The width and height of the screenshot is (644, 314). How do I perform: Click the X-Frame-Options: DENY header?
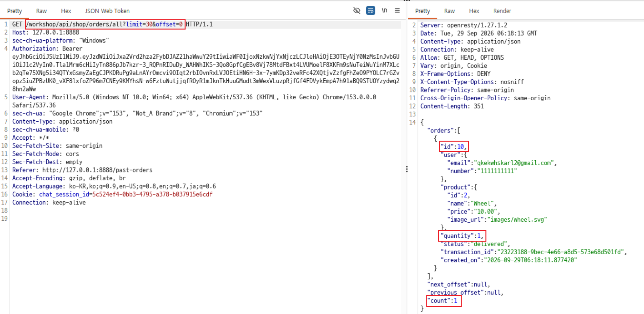[455, 74]
